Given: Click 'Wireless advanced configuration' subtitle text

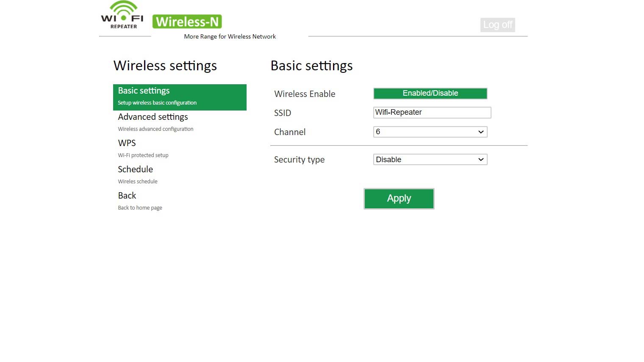Looking at the screenshot, I should tap(155, 129).
